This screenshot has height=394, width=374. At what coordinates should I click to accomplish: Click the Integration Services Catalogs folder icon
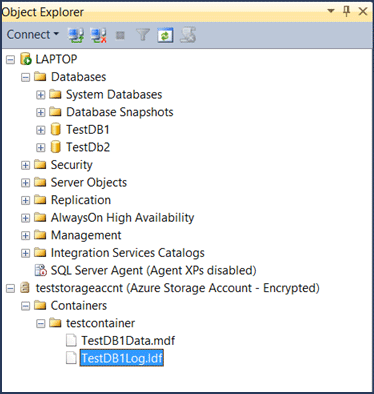click(40, 253)
